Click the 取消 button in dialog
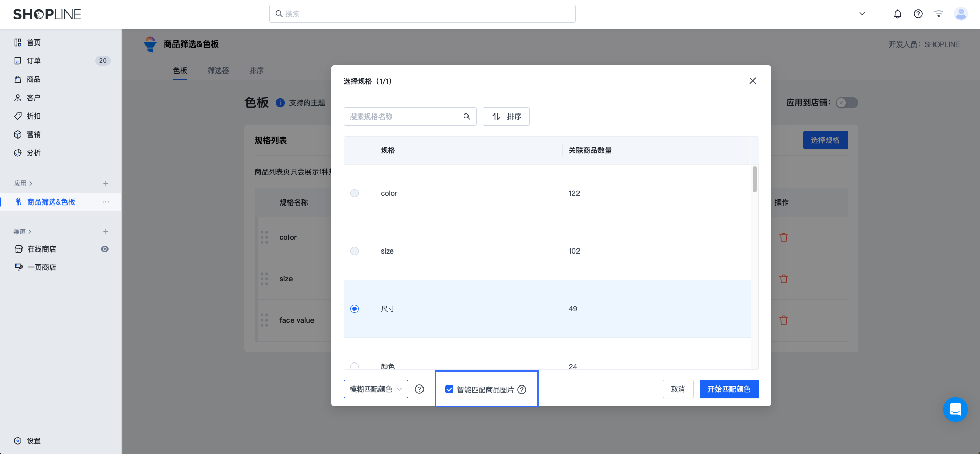 [678, 389]
